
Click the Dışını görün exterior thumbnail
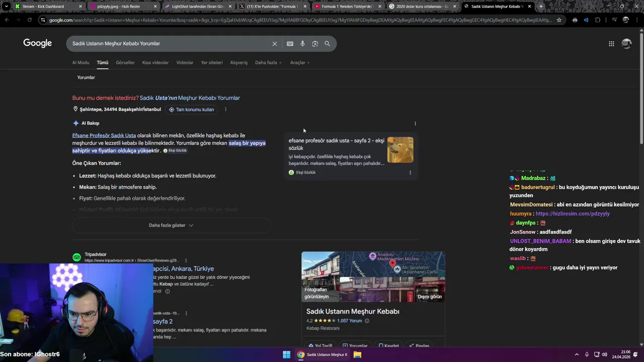pos(392,289)
